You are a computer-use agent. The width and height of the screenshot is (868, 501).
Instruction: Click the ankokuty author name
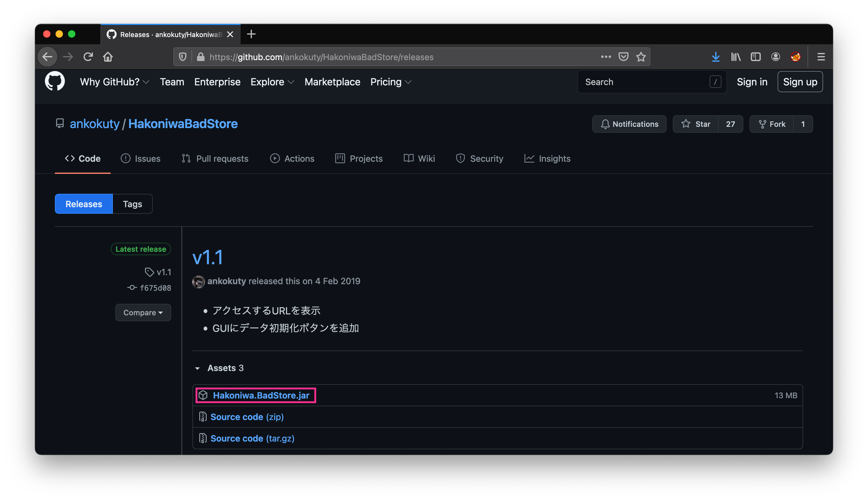pos(227,281)
